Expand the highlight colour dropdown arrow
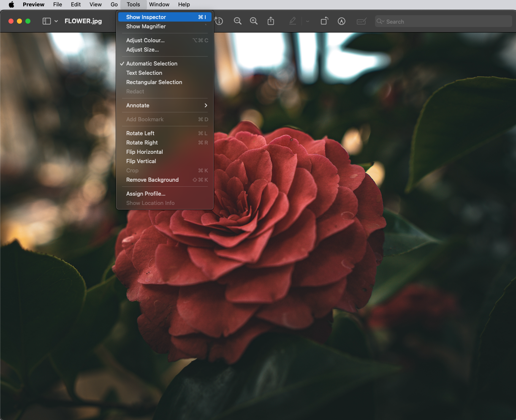Image resolution: width=516 pixels, height=420 pixels. click(x=308, y=21)
